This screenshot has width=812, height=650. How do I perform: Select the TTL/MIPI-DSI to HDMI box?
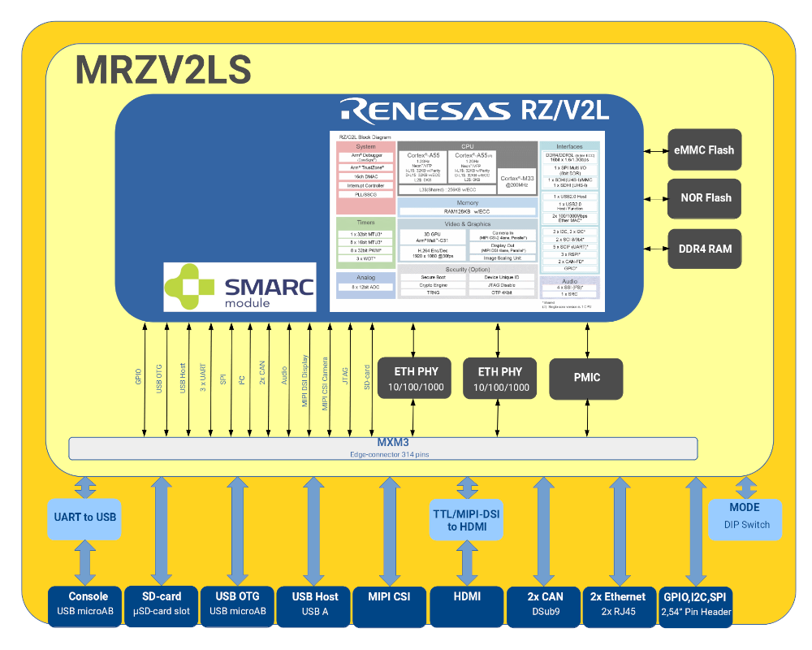point(466,520)
